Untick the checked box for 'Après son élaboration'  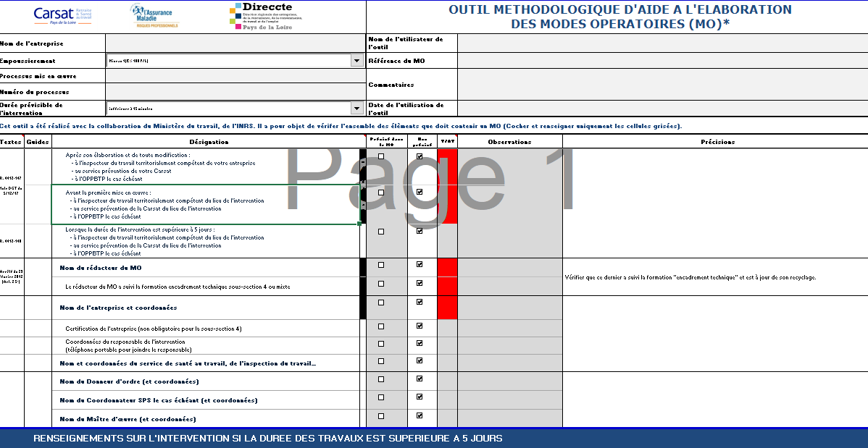click(x=420, y=156)
